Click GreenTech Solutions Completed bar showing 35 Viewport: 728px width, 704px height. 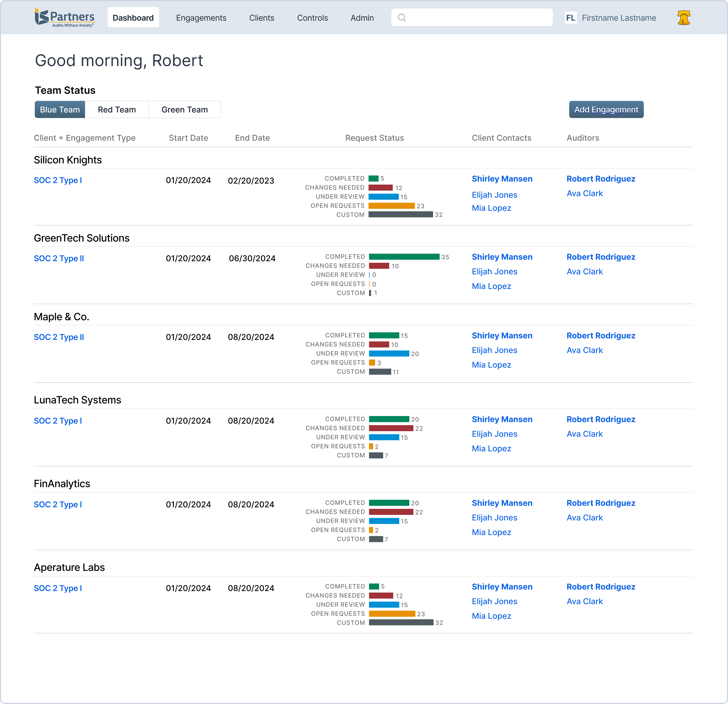point(404,257)
